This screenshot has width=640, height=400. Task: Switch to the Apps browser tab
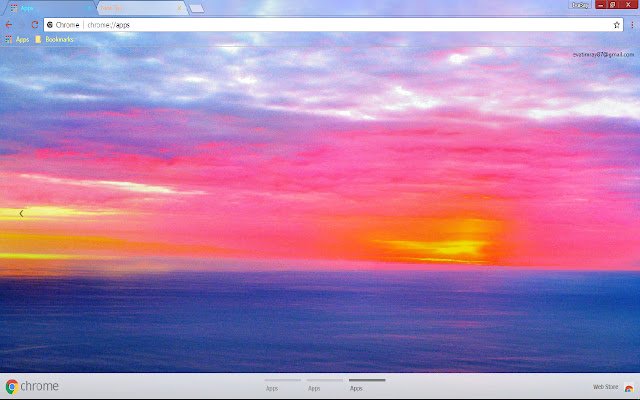[x=49, y=8]
